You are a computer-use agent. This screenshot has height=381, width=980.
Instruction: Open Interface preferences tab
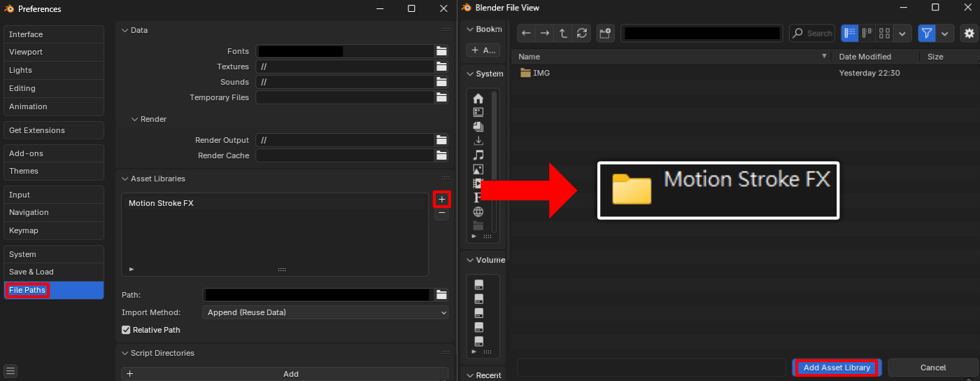tap(54, 34)
